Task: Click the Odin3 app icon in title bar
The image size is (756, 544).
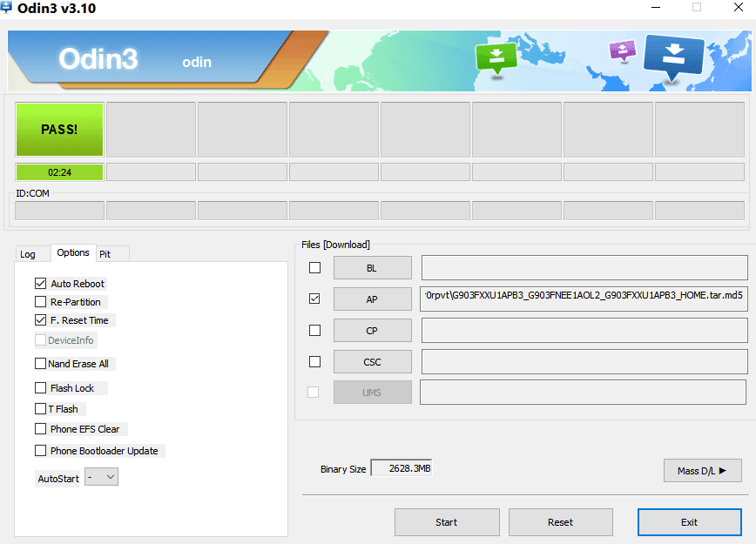Action: (6, 8)
